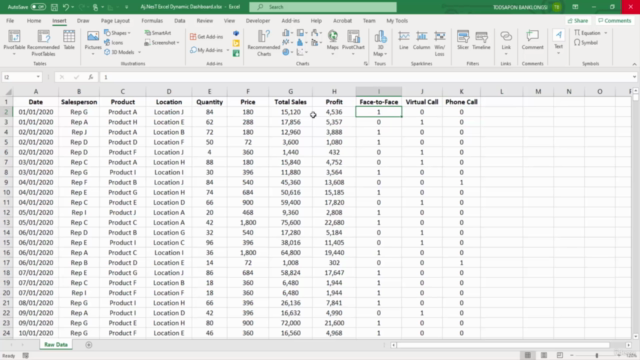
Task: Open the Charts dialog launcher
Action: tap(366, 64)
